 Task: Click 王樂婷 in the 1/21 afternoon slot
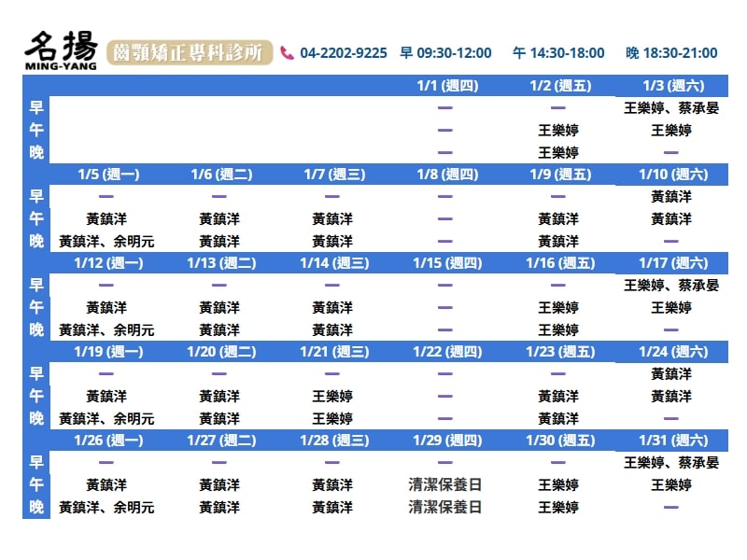[332, 397]
